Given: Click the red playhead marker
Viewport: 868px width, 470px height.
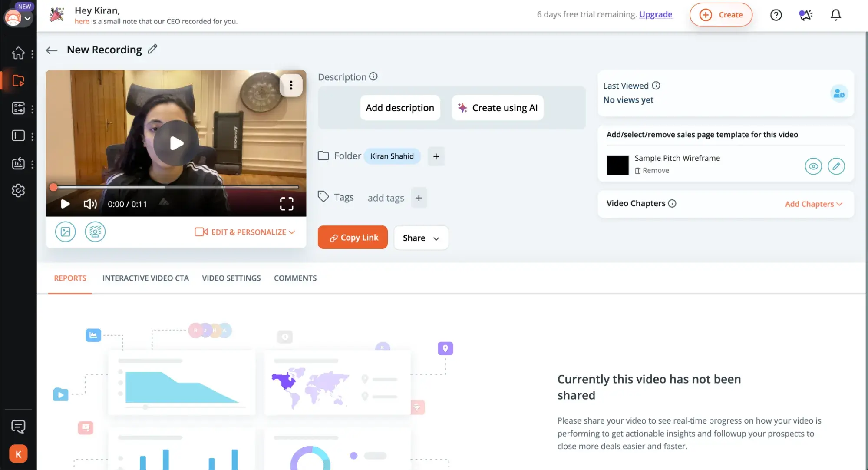Looking at the screenshot, I should pos(53,188).
